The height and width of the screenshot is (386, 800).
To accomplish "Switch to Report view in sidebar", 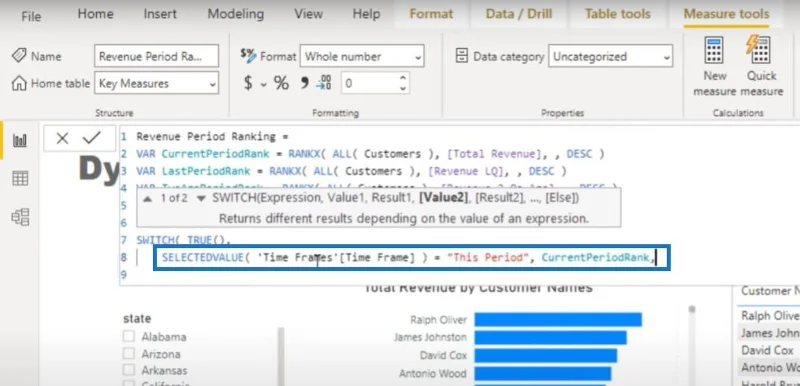I will click(x=20, y=141).
